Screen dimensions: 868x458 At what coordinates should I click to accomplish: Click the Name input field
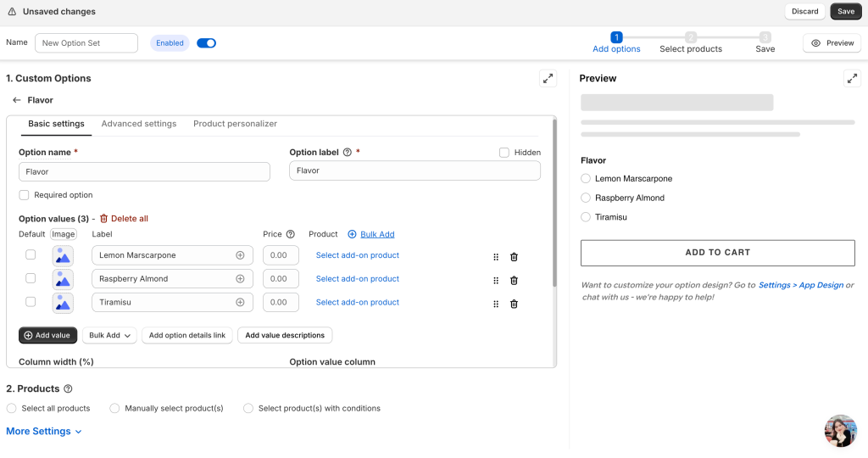click(86, 43)
